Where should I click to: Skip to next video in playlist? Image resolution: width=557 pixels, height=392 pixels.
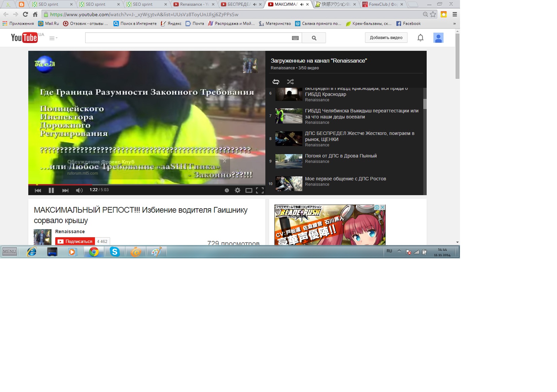click(x=65, y=190)
